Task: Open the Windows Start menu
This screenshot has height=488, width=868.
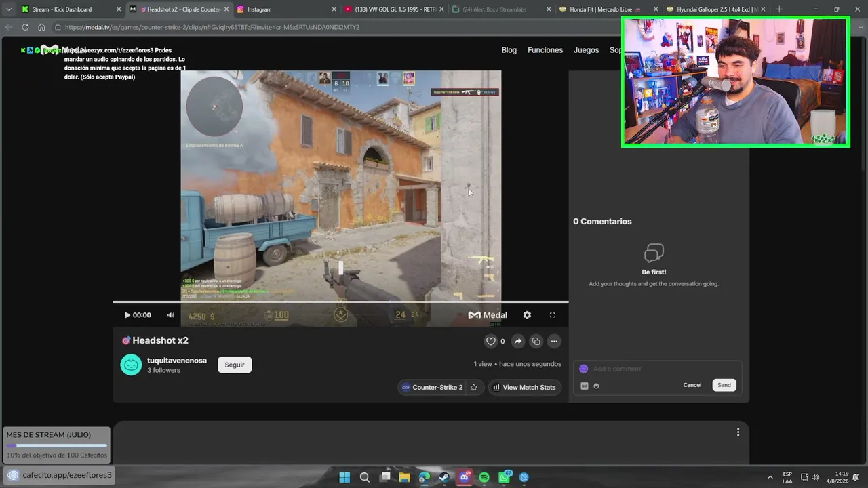Action: 344,477
